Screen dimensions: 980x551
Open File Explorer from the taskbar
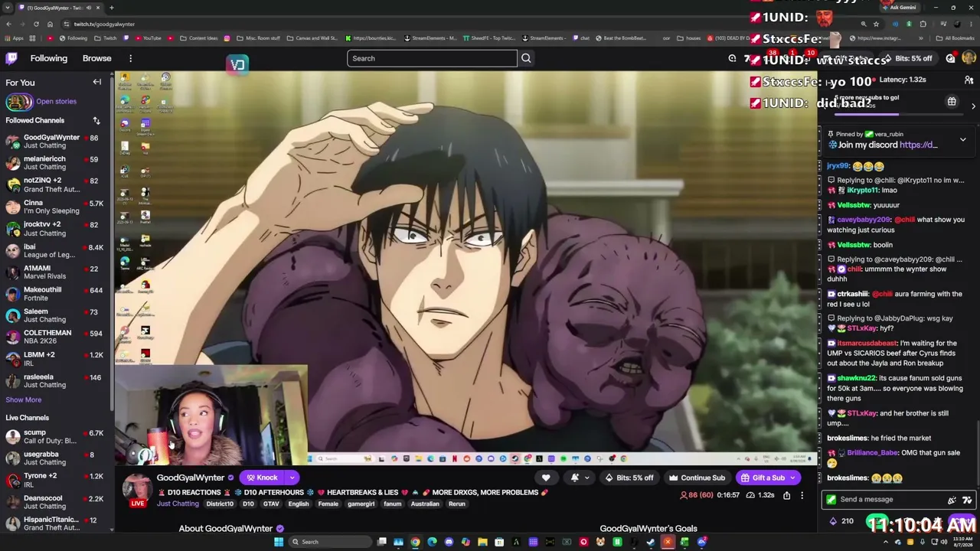tap(482, 542)
